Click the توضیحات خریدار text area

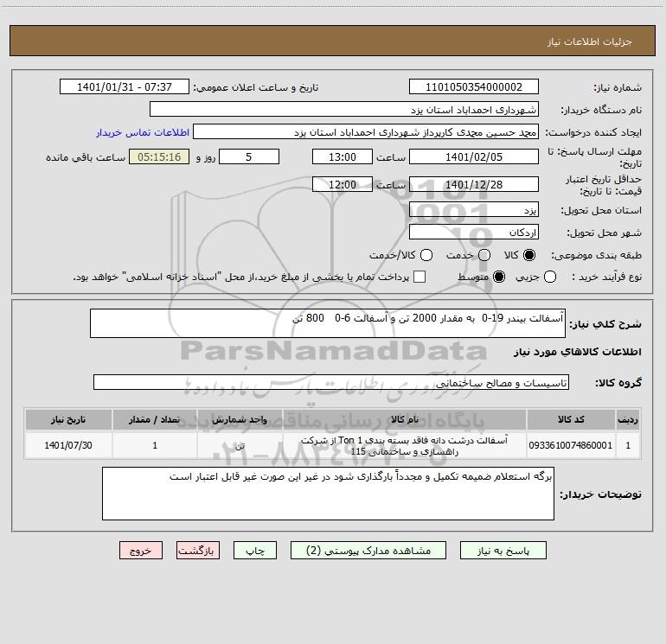click(328, 494)
